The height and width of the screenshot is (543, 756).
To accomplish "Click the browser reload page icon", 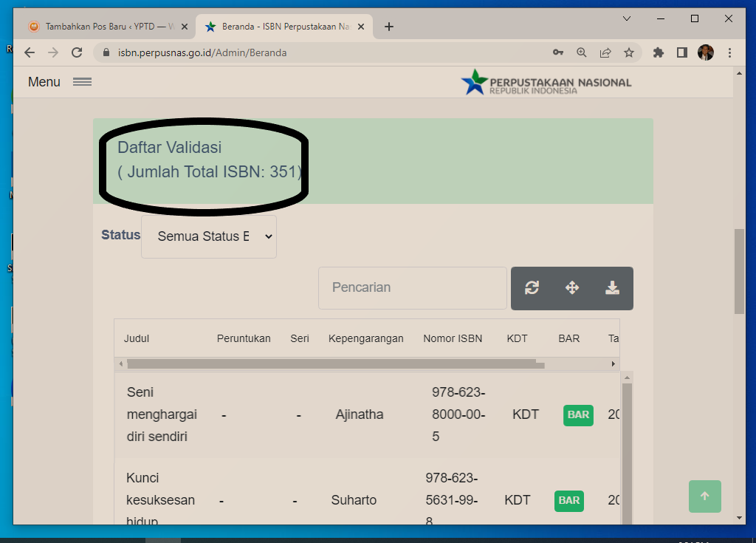I will pos(77,52).
